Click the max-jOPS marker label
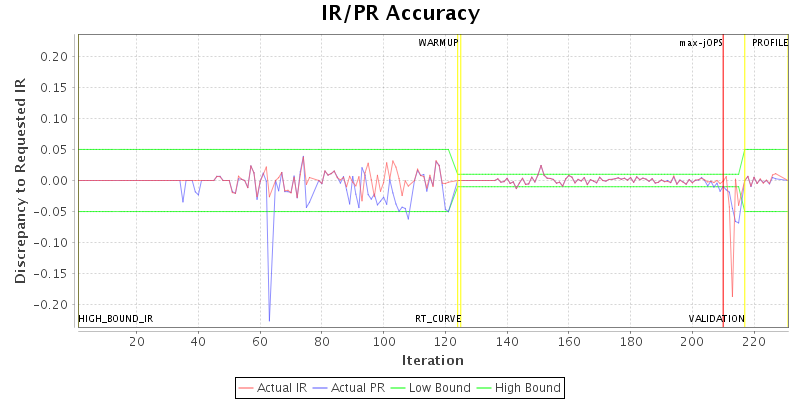Image resolution: width=800 pixels, height=400 pixels. pyautogui.click(x=701, y=43)
